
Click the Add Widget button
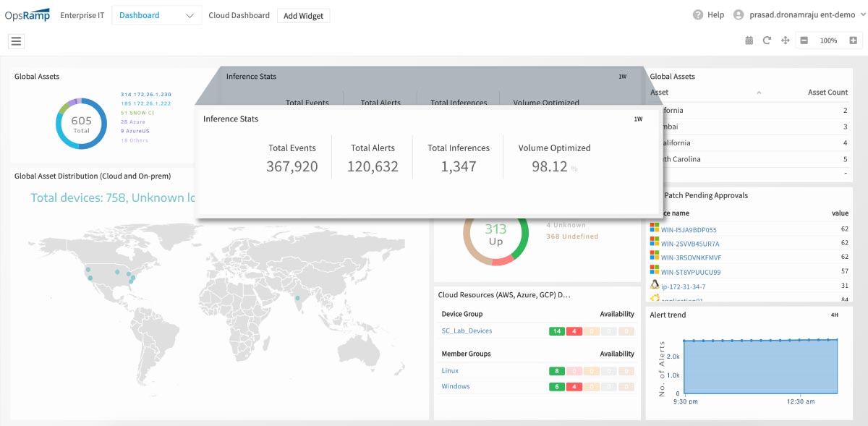coord(303,15)
